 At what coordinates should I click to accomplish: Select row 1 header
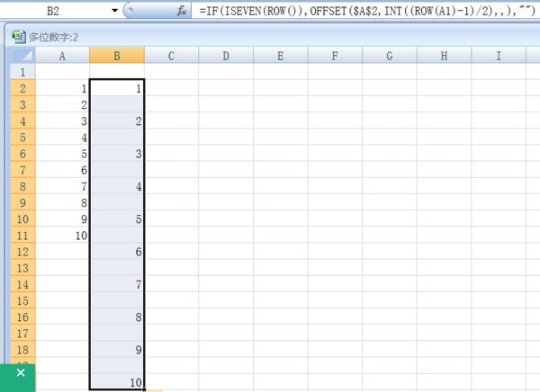click(x=22, y=72)
